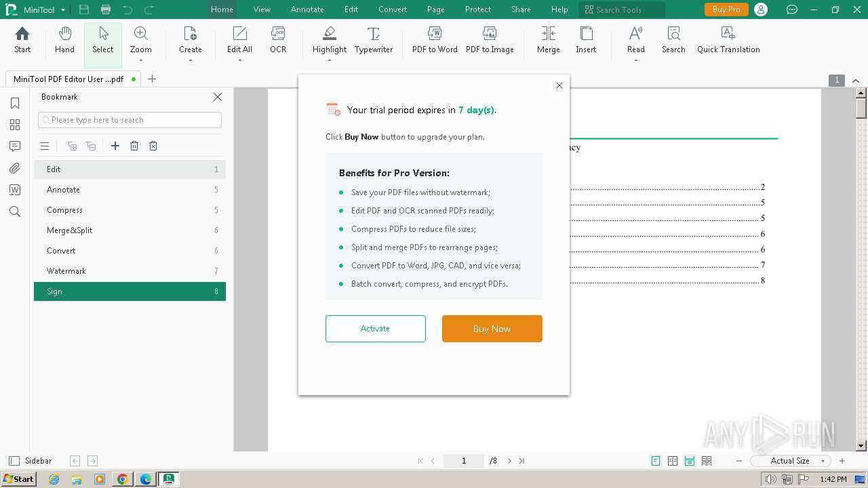This screenshot has height=488, width=868.
Task: Add a new bookmark with plus icon
Action: (115, 146)
